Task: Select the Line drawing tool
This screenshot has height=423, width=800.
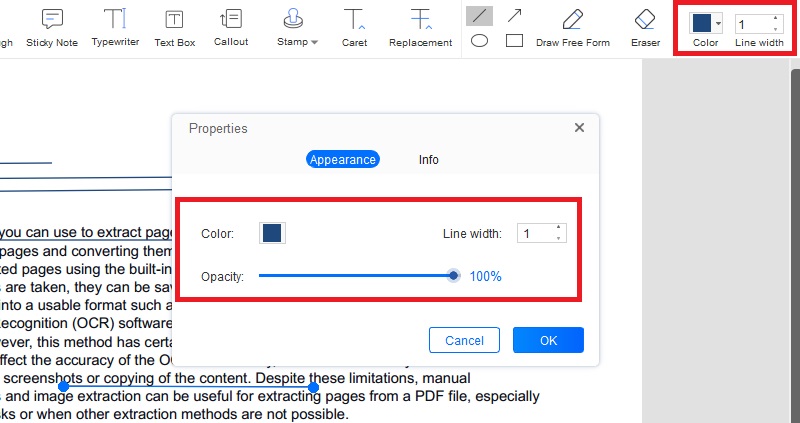Action: [479, 16]
